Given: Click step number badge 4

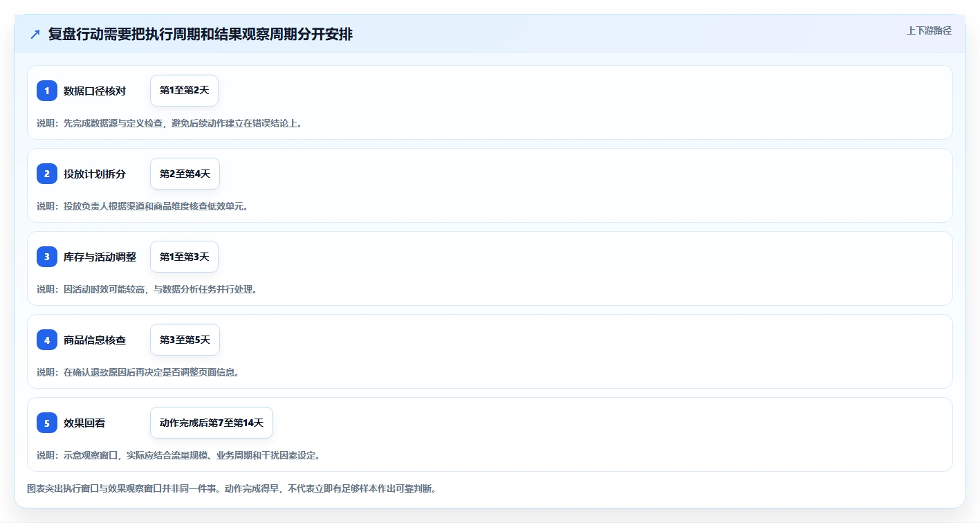Looking at the screenshot, I should [x=47, y=340].
